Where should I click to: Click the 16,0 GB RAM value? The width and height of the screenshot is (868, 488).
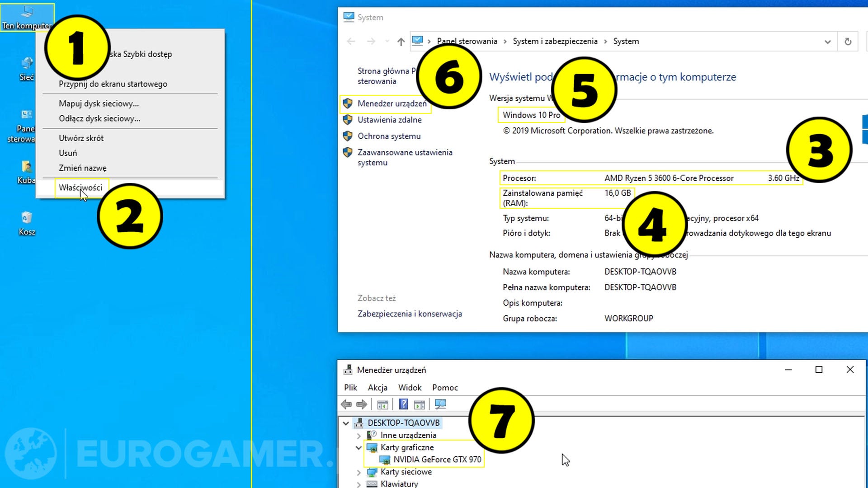click(x=618, y=193)
